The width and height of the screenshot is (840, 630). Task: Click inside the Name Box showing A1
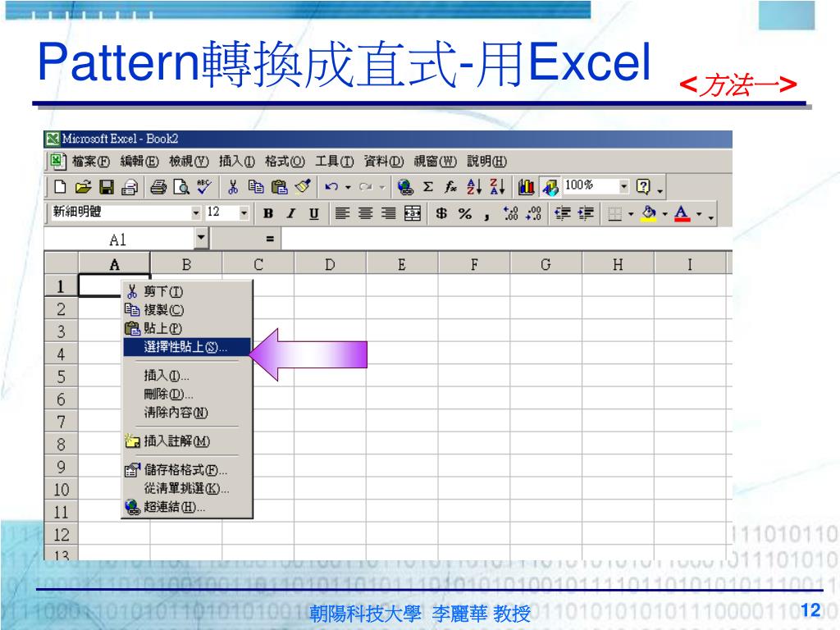point(119,239)
